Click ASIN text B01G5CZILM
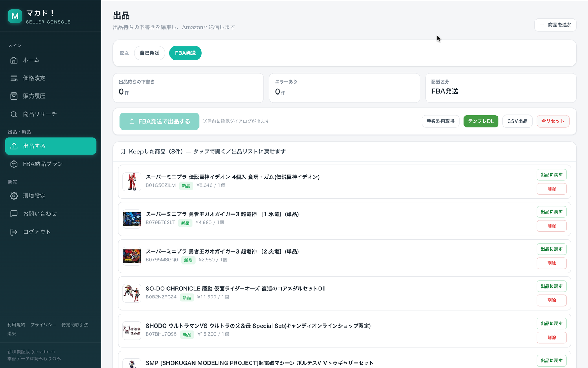Screen dimensions: 588x368 [161, 185]
